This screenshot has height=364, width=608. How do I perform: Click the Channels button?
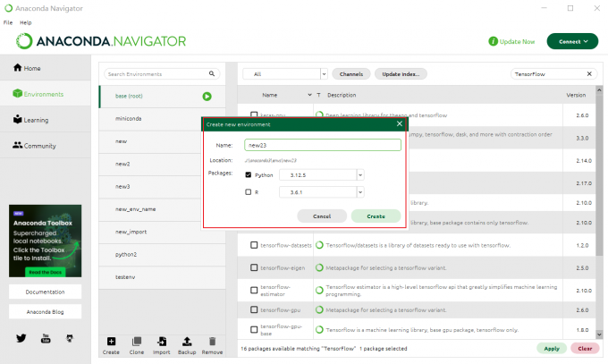click(351, 73)
